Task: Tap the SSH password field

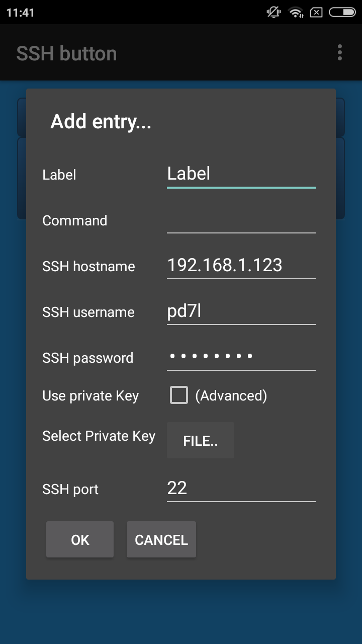Action: point(241,357)
